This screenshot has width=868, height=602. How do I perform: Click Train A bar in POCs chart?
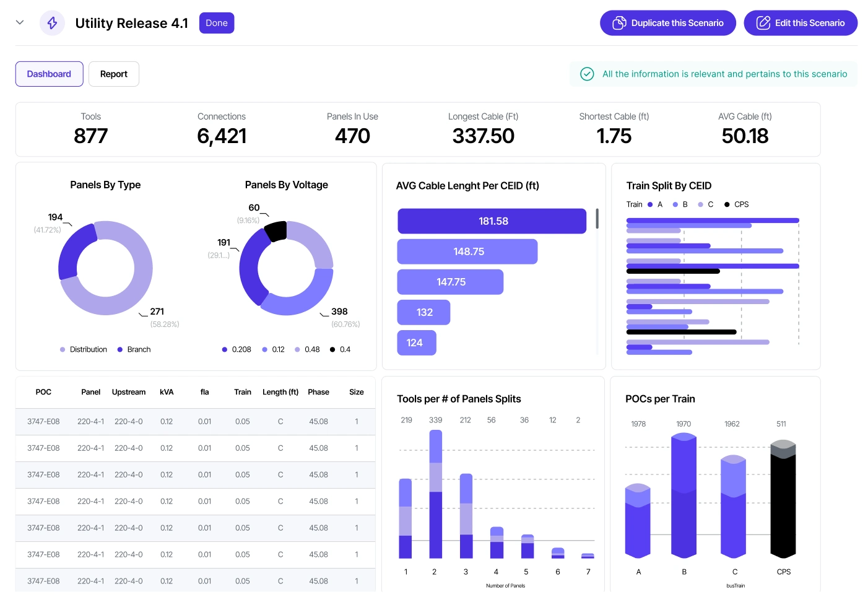coord(638,521)
